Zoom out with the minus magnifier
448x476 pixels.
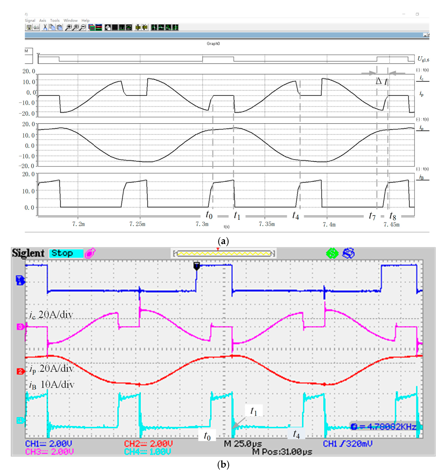tap(83, 27)
